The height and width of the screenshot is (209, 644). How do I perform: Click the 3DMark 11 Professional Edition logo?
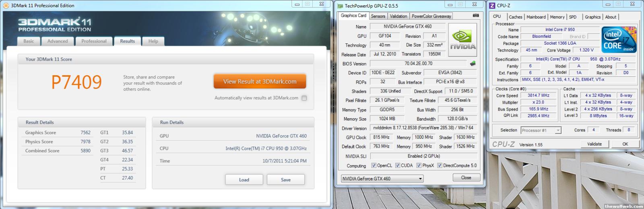(55, 25)
